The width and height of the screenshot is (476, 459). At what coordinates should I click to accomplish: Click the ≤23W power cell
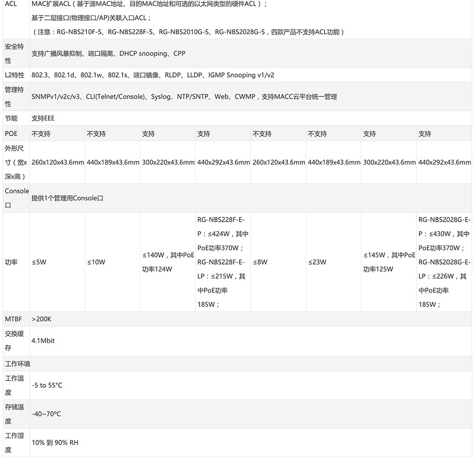click(x=317, y=262)
